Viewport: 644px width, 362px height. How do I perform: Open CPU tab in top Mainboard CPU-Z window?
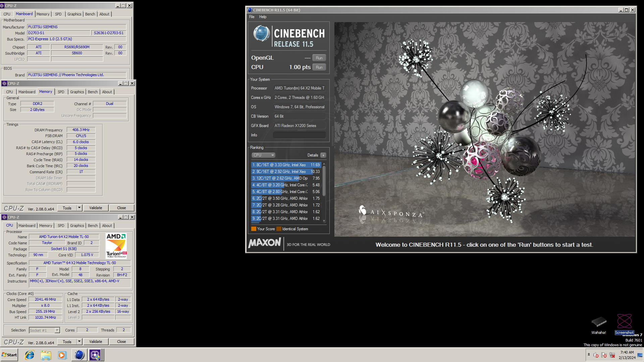(7, 14)
